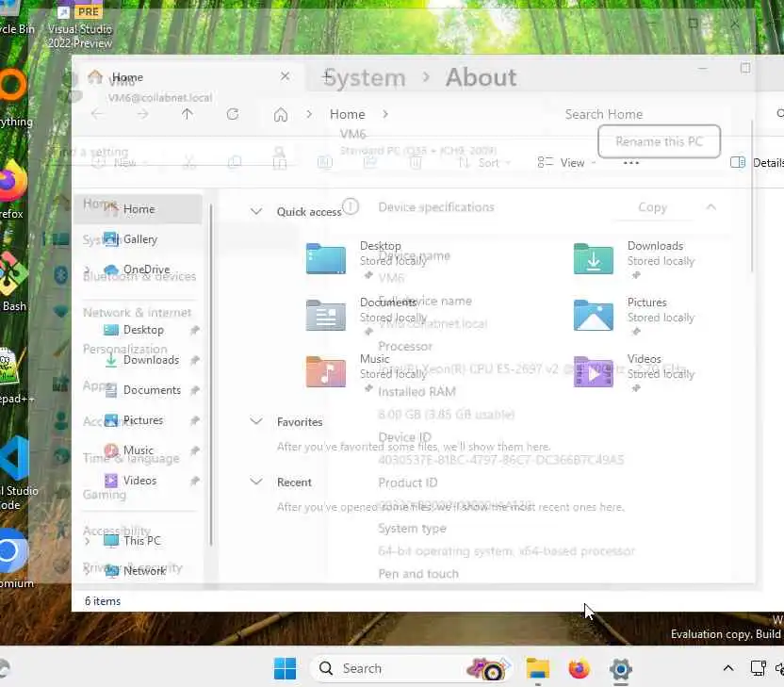The width and height of the screenshot is (784, 687).
Task: Open Videos in the navigation pane
Action: [x=138, y=480]
